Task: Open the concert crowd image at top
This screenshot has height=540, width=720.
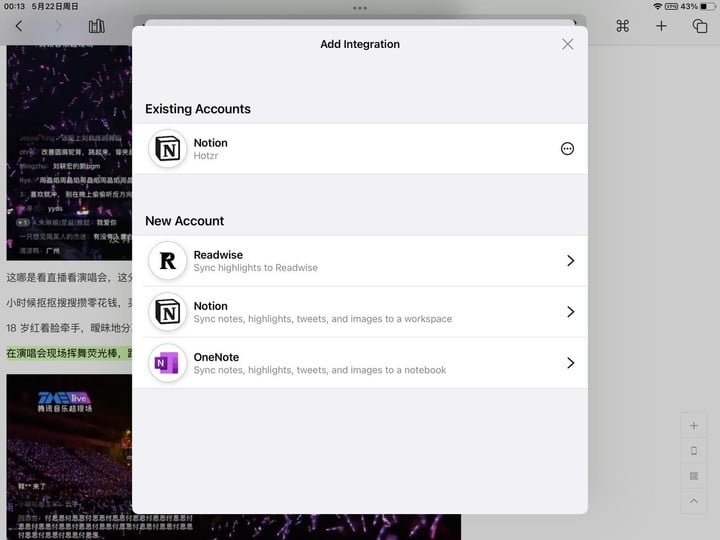Action: (69, 152)
